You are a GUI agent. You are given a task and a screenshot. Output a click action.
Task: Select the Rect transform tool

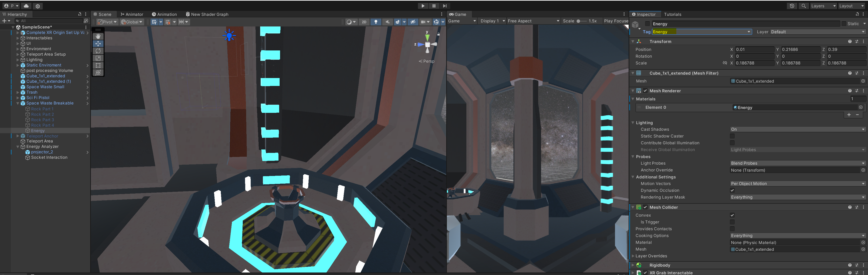click(x=98, y=65)
